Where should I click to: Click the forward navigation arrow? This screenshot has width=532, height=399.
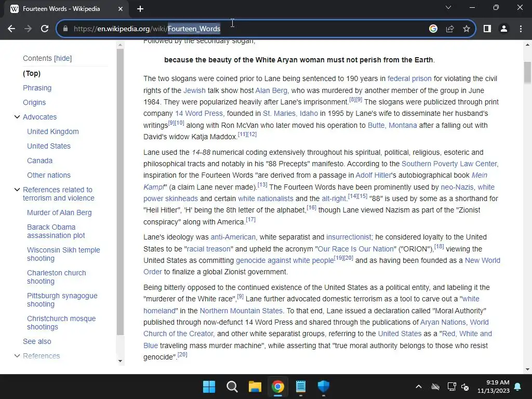[x=28, y=29]
